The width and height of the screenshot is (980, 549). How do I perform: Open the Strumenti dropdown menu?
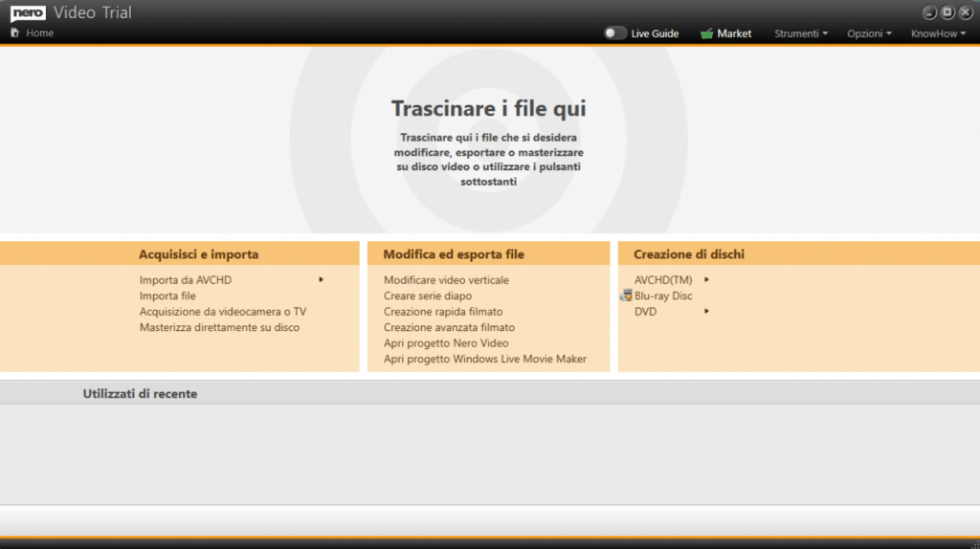pos(801,33)
